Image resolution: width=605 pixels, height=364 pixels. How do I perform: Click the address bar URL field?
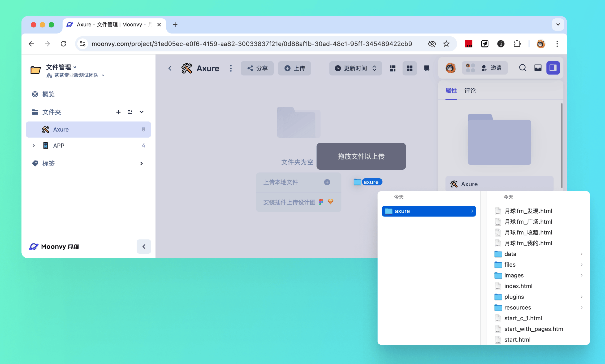pos(252,44)
